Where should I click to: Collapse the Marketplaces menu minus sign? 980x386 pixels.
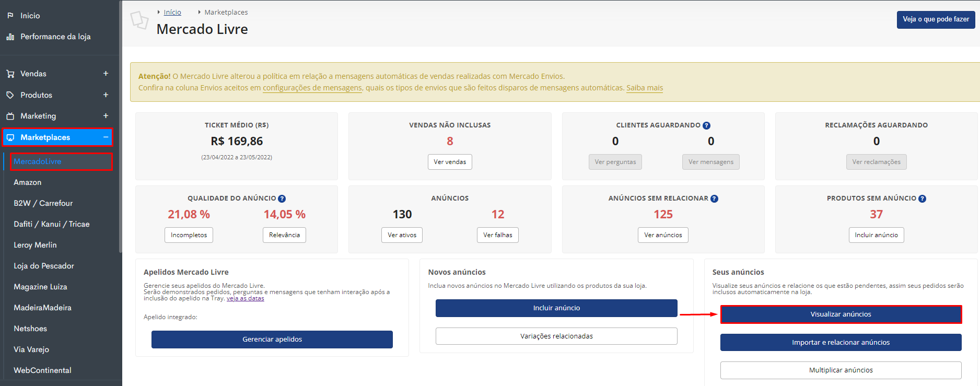106,137
